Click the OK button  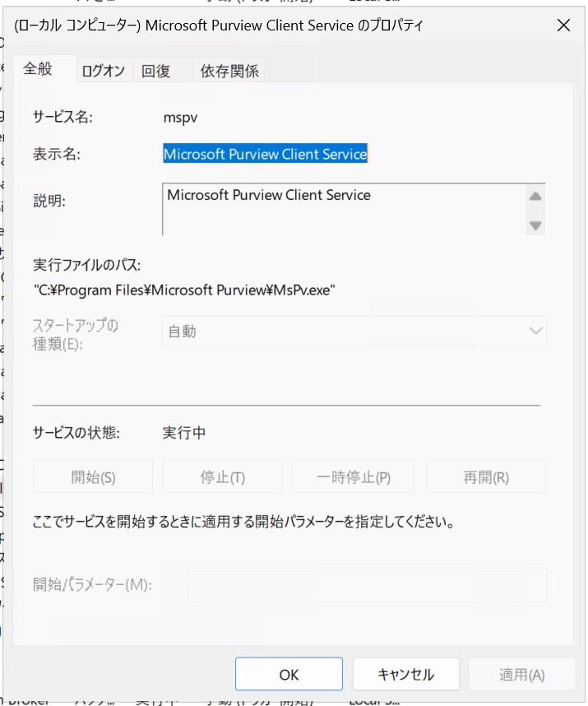pos(289,674)
